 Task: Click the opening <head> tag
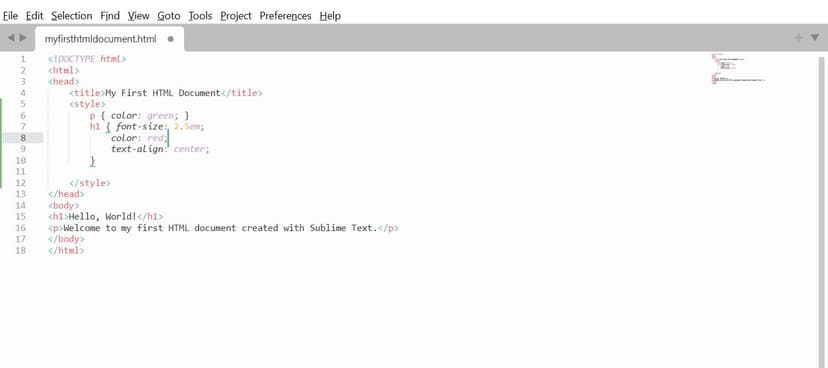(63, 81)
